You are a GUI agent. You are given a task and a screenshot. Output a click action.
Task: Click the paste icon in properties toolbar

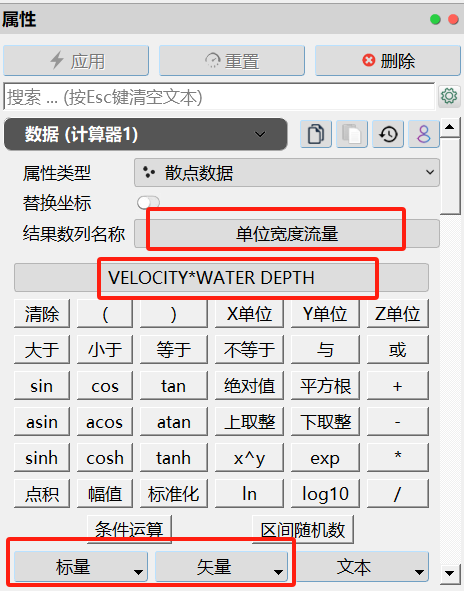coord(352,134)
